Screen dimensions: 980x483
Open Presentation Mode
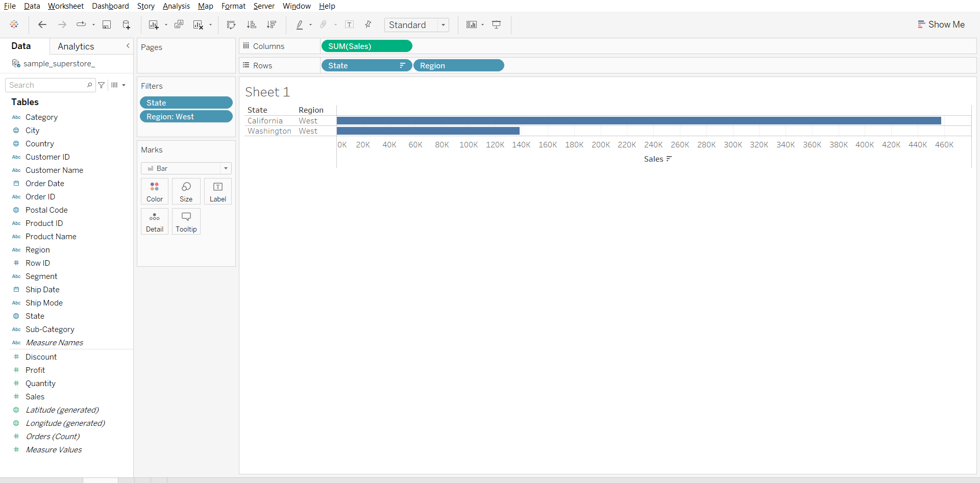click(496, 24)
